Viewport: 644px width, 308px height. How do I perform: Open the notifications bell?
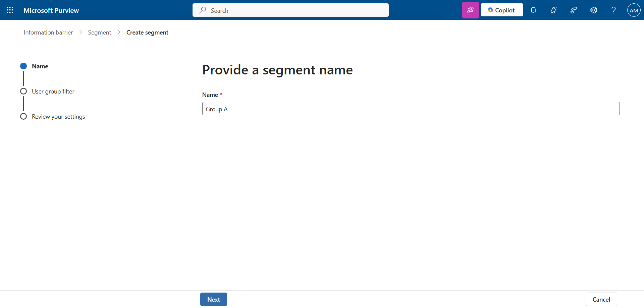coord(533,10)
